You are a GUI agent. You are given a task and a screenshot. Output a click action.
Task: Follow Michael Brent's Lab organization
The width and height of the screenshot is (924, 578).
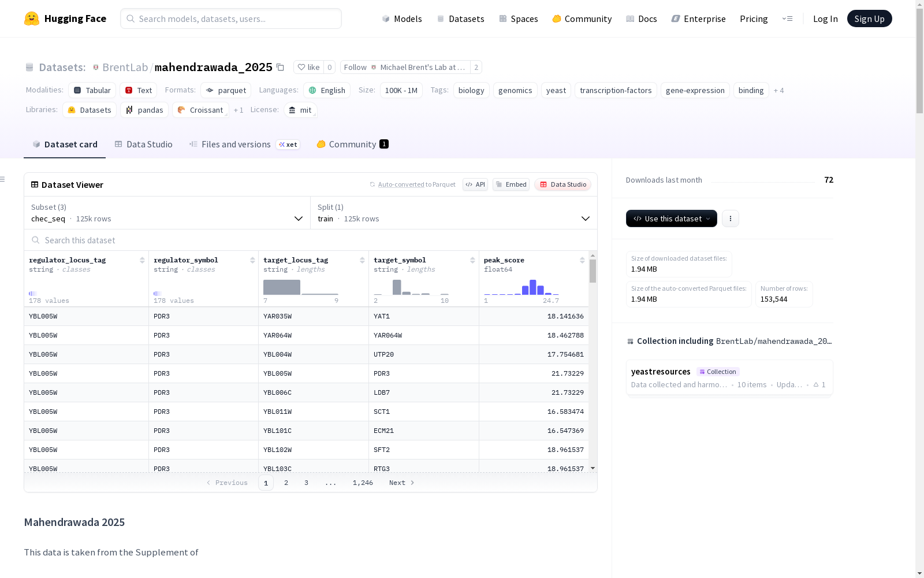coord(405,67)
